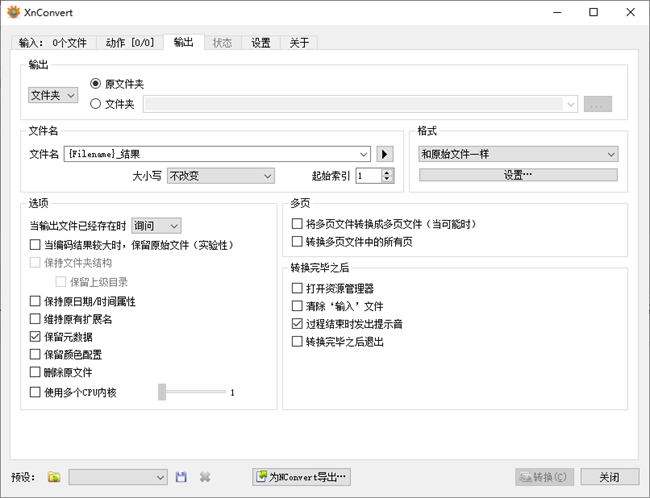Enable the 删除原文件 checkbox
The image size is (650, 498).
click(36, 373)
